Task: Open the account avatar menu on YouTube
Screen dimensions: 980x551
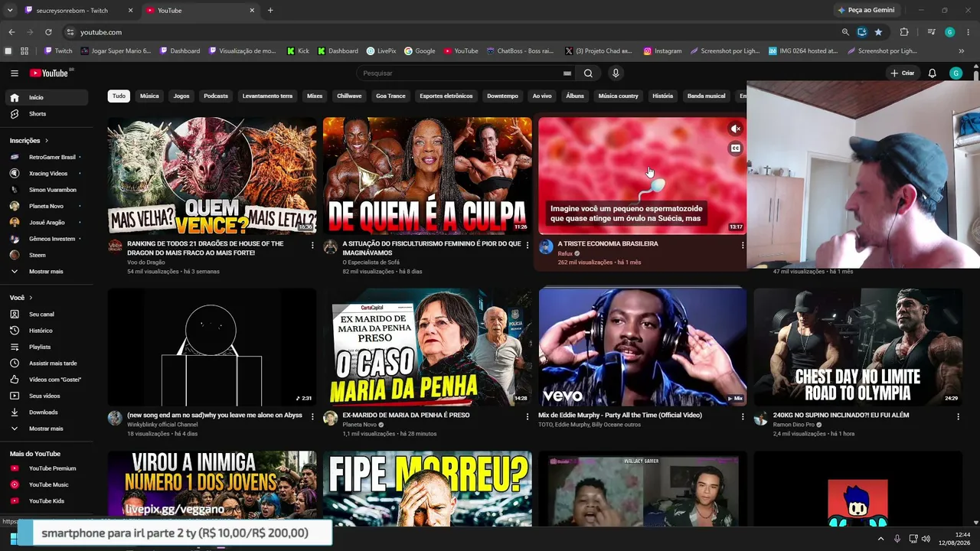Action: pyautogui.click(x=955, y=73)
